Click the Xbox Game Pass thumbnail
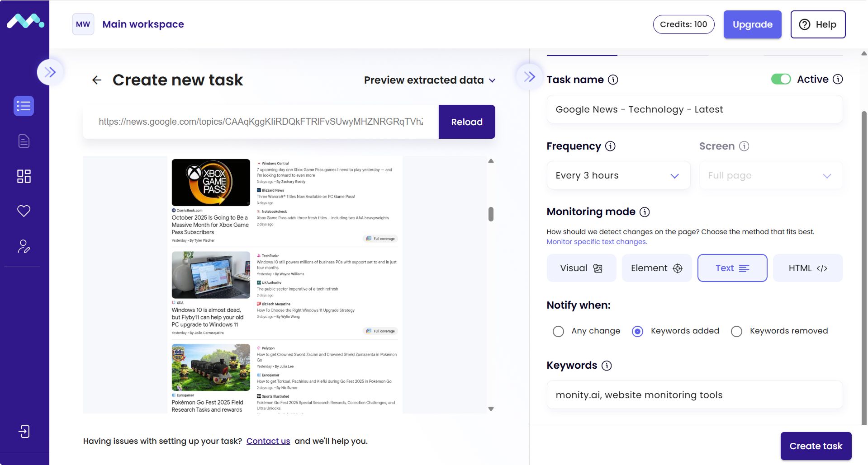Image resolution: width=868 pixels, height=465 pixels. coord(211,183)
